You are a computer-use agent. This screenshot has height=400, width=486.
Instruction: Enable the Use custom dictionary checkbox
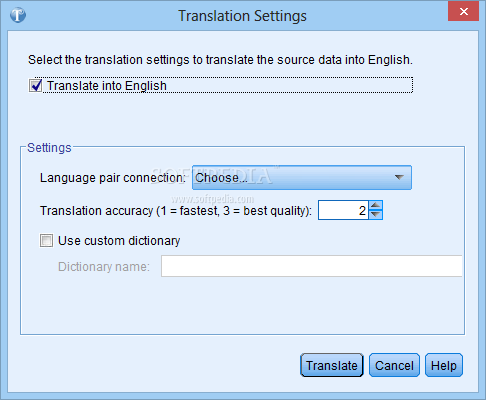point(46,240)
